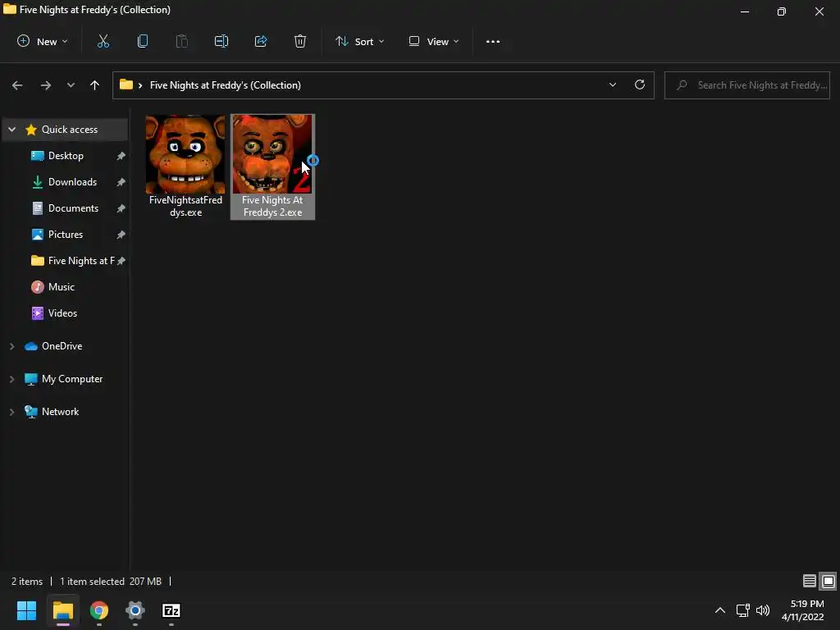Click the FiveNightsatFreddys.exe file name
The width and height of the screenshot is (840, 630).
(186, 206)
